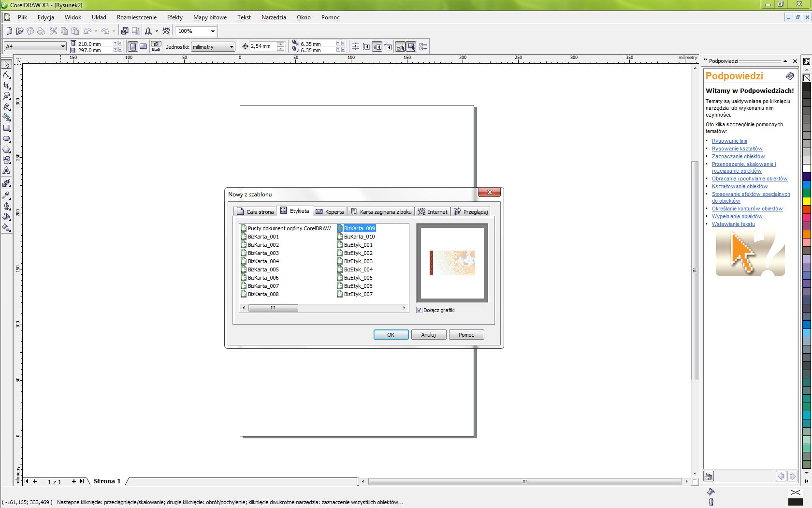Click the template list horizontal scrollbar

click(324, 308)
